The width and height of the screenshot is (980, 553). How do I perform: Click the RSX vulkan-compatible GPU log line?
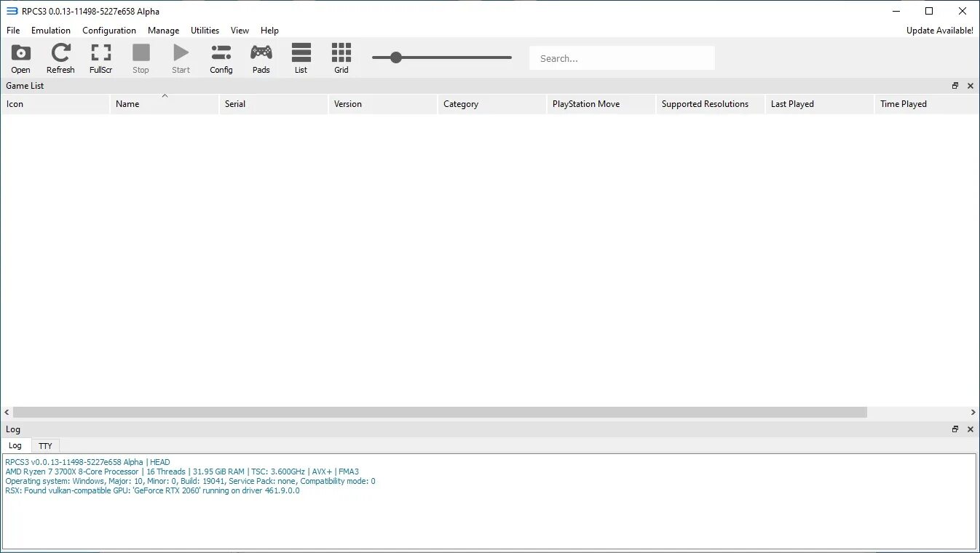[152, 490]
